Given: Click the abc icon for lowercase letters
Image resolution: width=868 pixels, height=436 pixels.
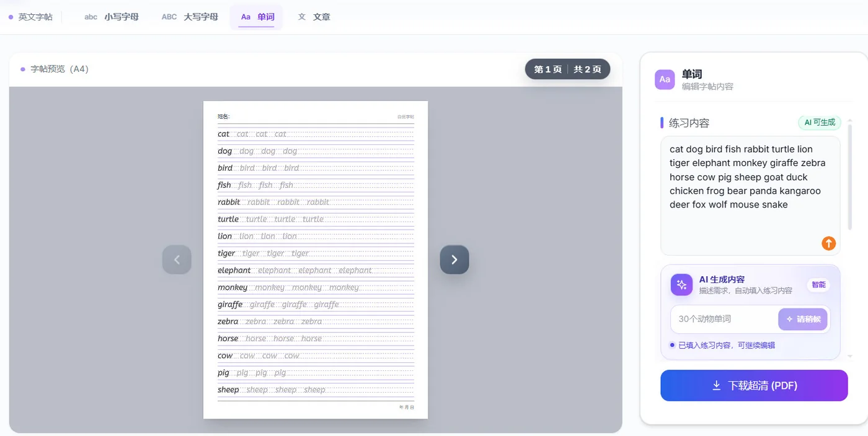Looking at the screenshot, I should [91, 17].
